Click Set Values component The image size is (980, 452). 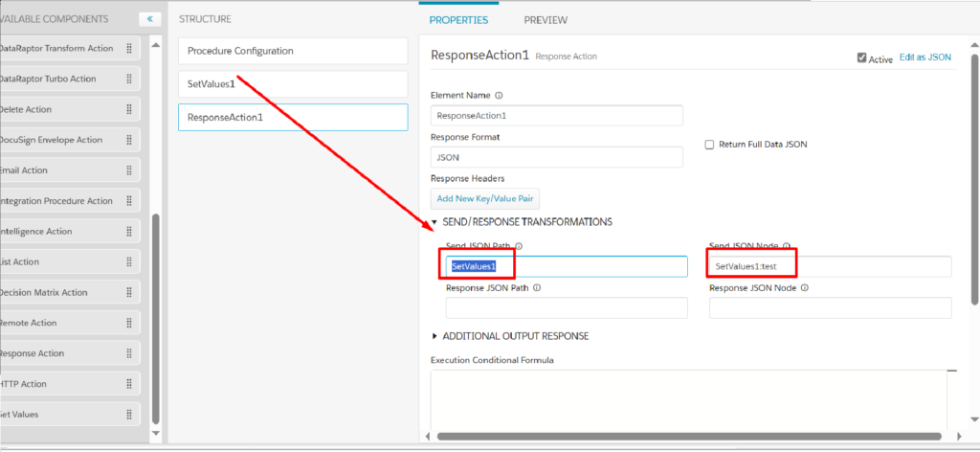(x=70, y=415)
